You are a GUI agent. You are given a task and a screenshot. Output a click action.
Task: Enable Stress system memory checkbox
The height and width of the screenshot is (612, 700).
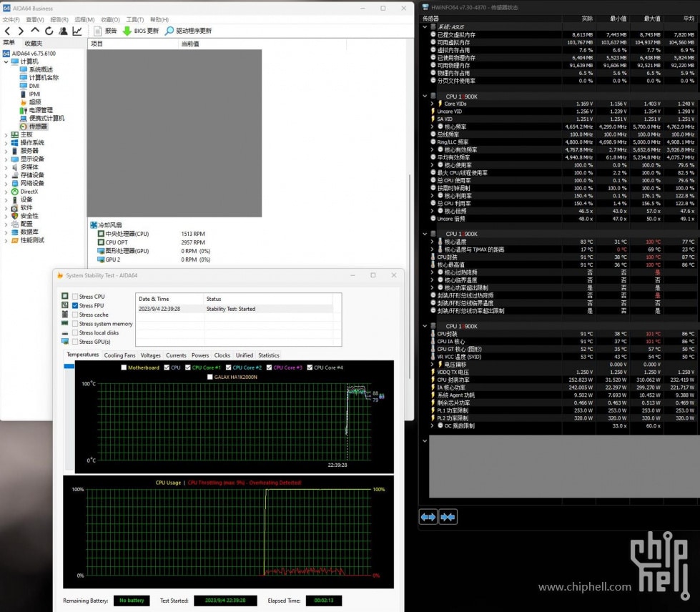(75, 324)
